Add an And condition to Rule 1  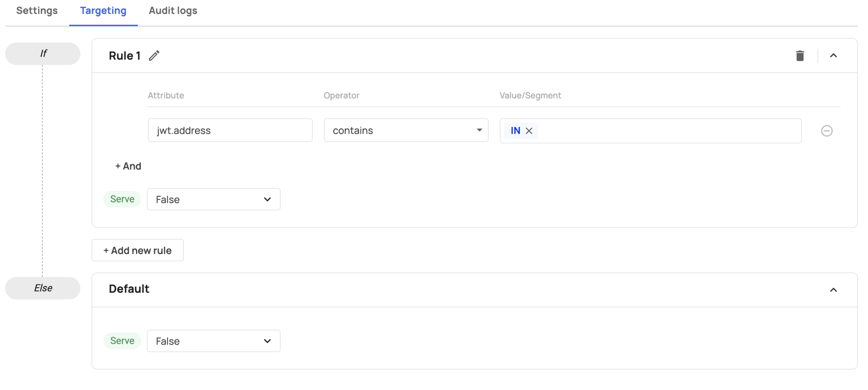(x=128, y=166)
